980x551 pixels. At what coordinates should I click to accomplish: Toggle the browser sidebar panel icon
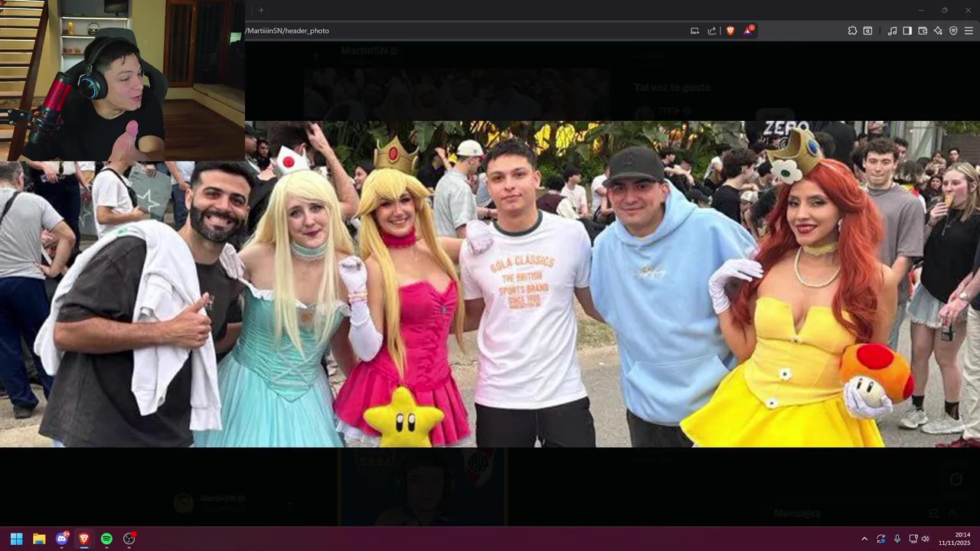[x=907, y=31]
